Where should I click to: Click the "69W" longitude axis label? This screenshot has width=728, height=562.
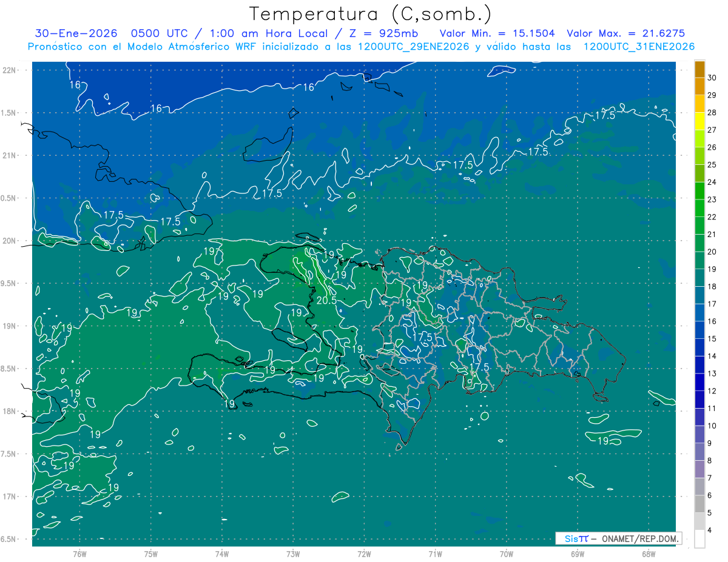pos(578,554)
